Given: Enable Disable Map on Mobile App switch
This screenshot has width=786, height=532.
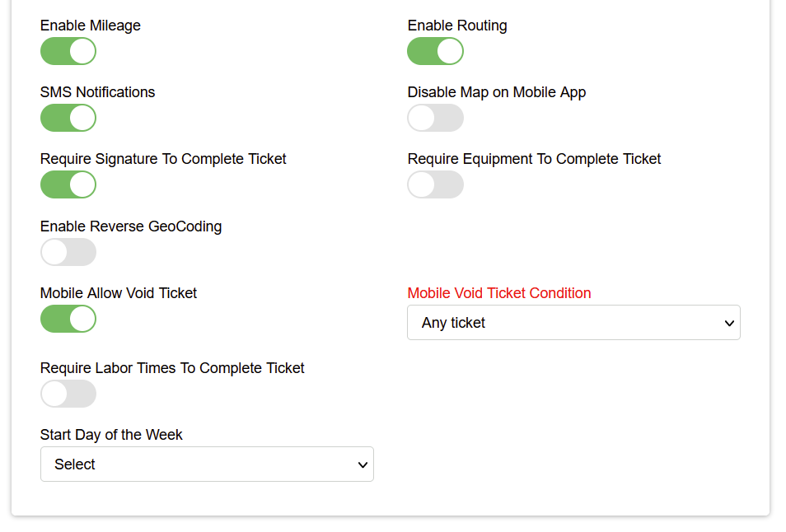Looking at the screenshot, I should tap(435, 118).
